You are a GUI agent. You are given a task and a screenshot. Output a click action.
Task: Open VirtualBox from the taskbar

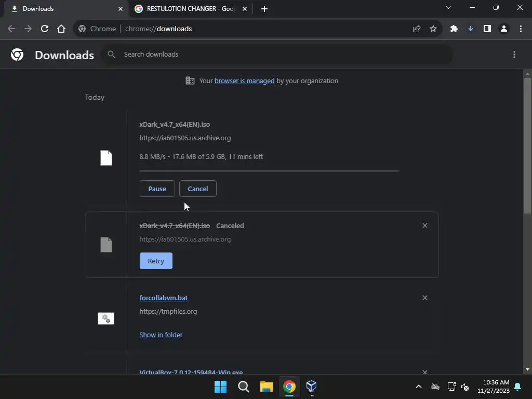[x=312, y=387]
